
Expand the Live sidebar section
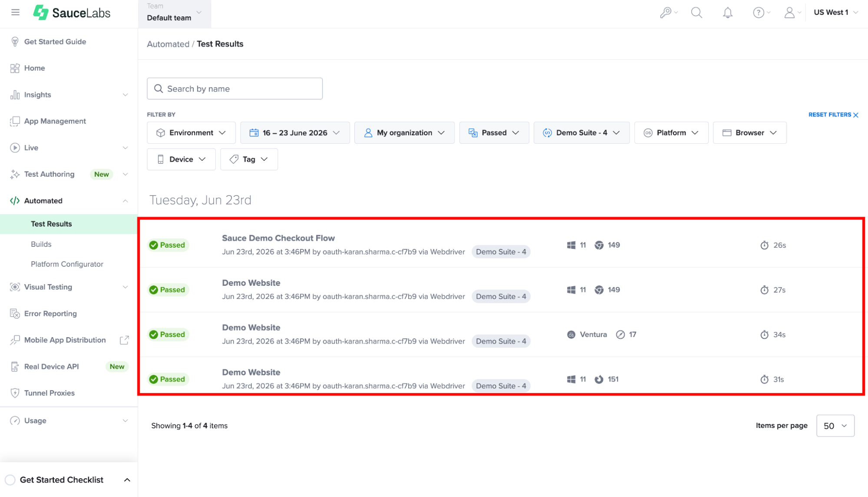click(x=125, y=148)
